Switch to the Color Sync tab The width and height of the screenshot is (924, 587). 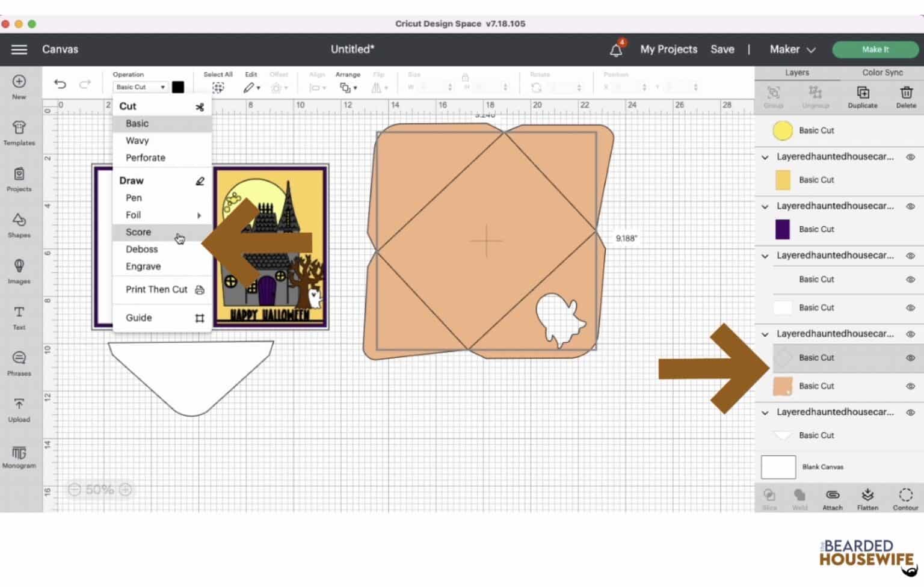(882, 73)
